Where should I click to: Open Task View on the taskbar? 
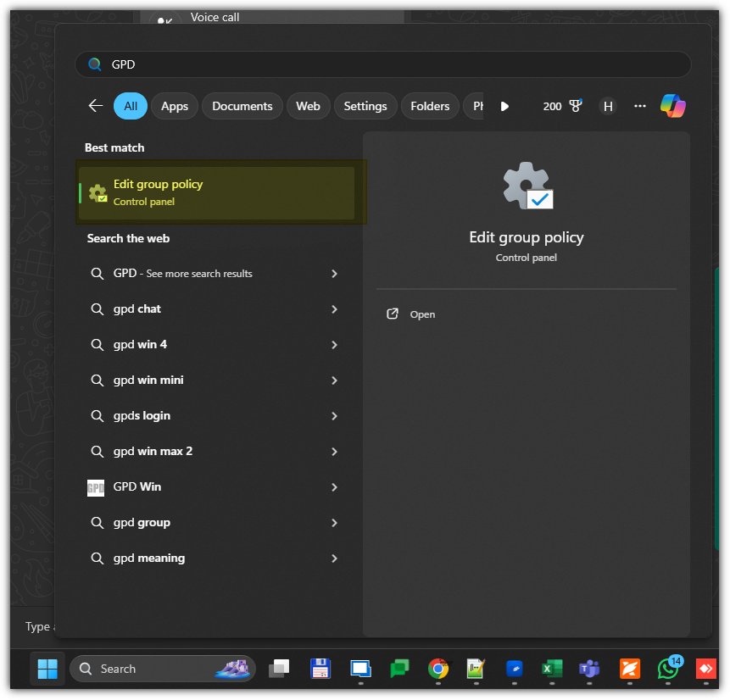click(279, 669)
